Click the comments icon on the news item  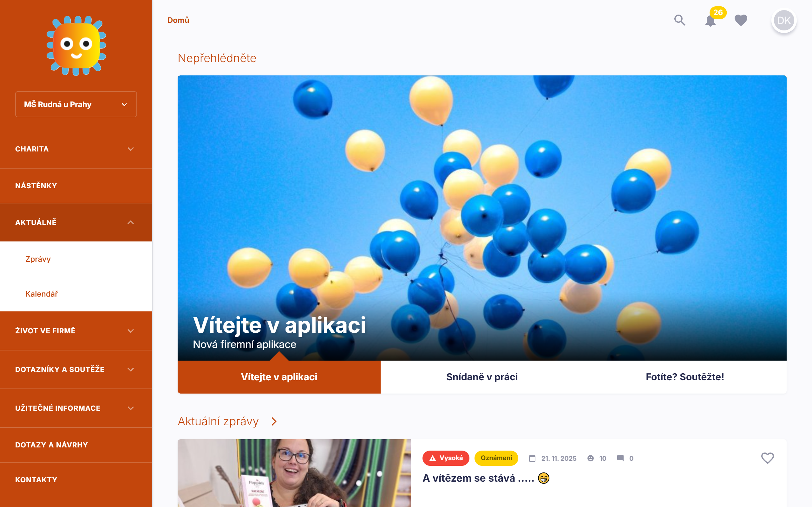(x=620, y=458)
